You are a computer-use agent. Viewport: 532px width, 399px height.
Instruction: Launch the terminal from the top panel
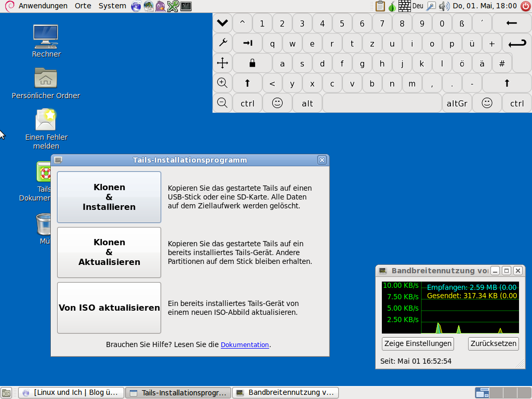tap(185, 6)
